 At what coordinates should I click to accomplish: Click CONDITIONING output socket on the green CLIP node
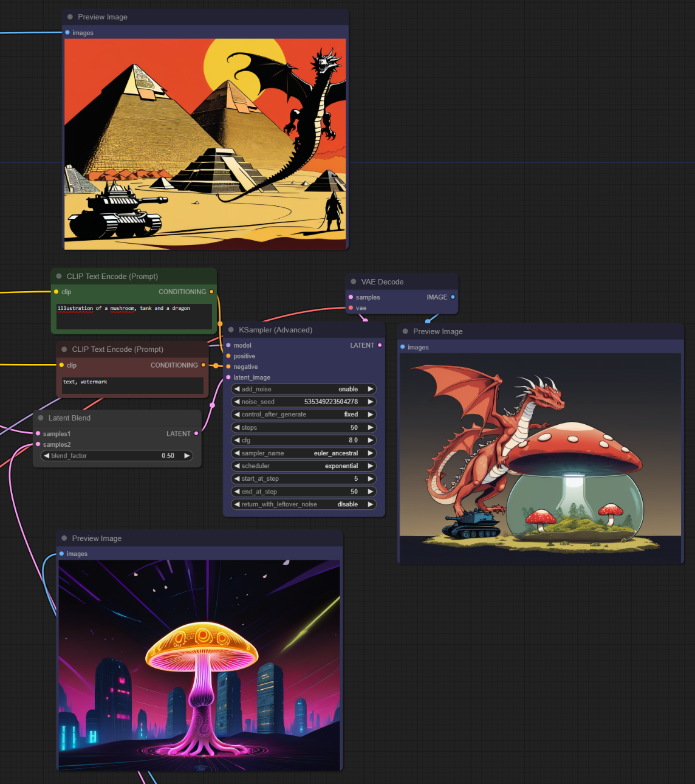211,292
